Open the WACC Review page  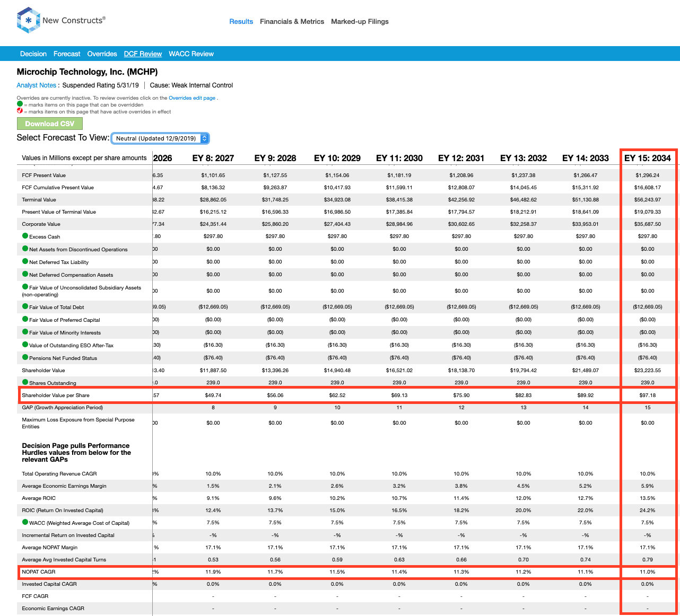[191, 54]
